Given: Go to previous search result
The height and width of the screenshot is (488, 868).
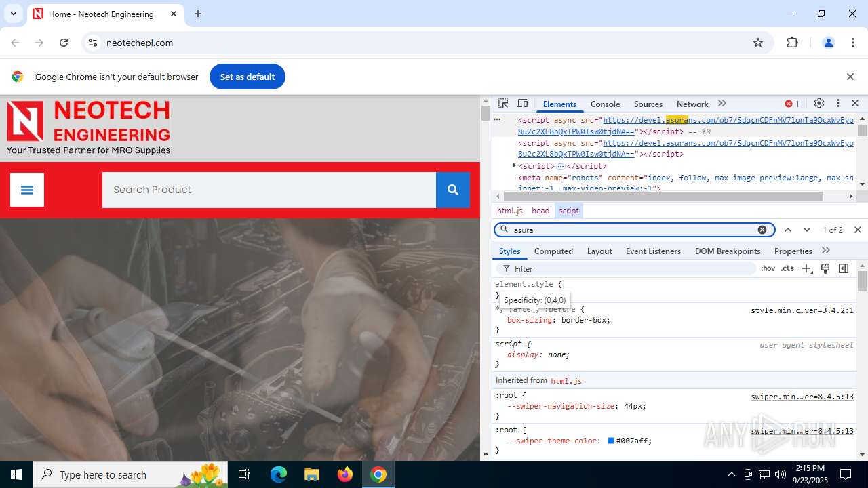Looking at the screenshot, I should [788, 230].
